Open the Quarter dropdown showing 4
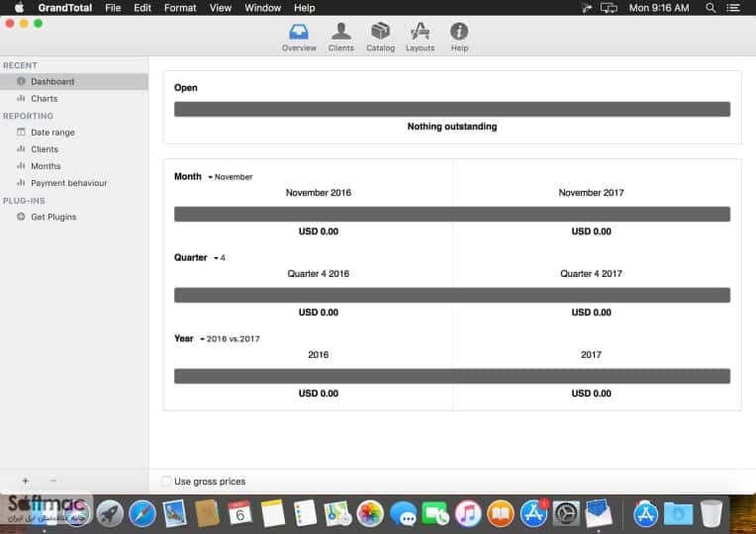Screen dimensions: 756x534 (x=220, y=258)
